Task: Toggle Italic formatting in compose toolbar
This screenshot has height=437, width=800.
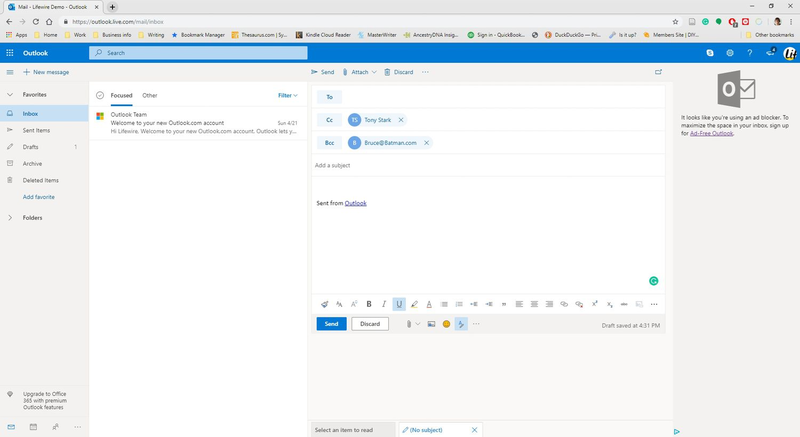Action: [x=384, y=304]
